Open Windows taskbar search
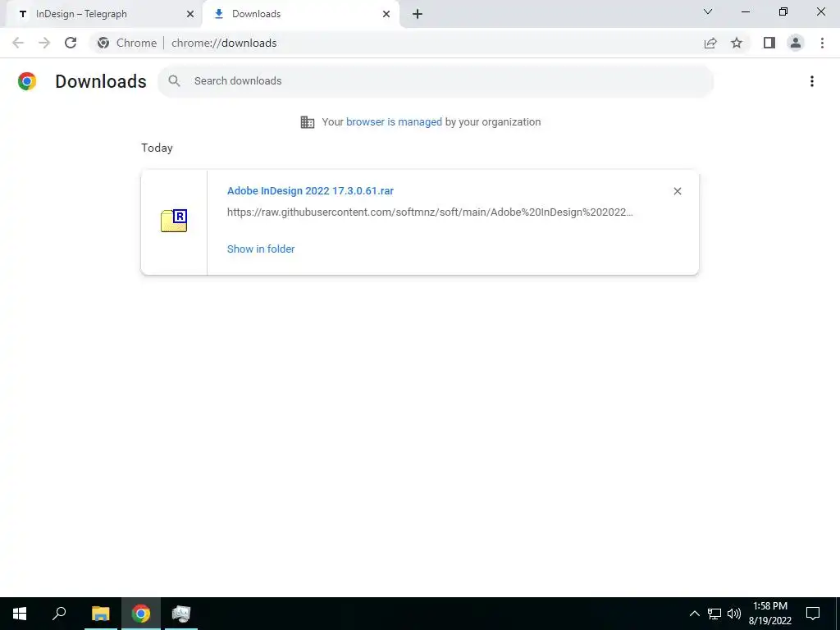Image resolution: width=840 pixels, height=630 pixels. [59, 614]
